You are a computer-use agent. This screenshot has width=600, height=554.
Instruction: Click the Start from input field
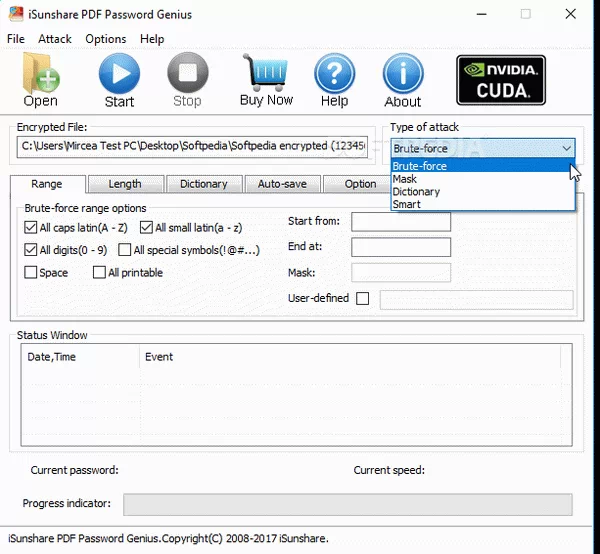[401, 222]
